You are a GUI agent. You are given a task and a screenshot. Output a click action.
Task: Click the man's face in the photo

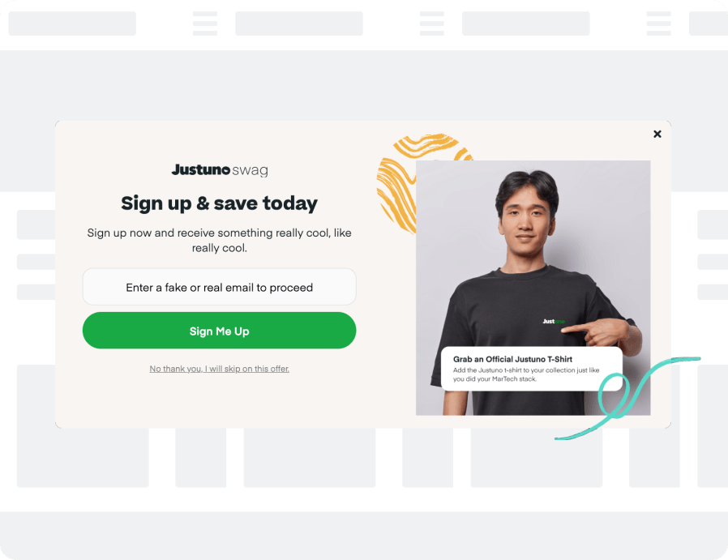[526, 218]
